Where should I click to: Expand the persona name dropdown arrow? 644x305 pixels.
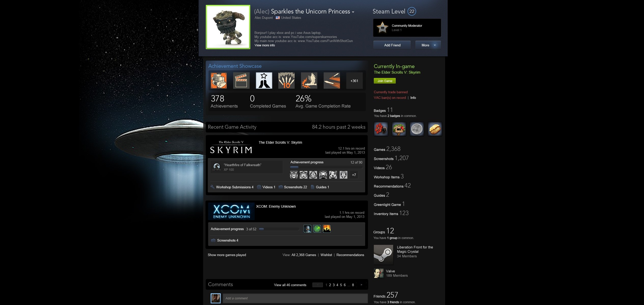(x=353, y=12)
